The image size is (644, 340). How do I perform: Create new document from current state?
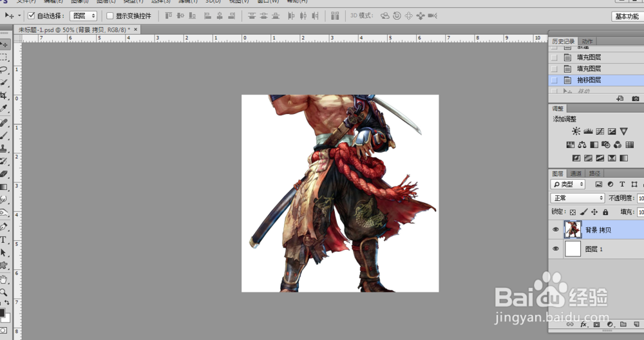(x=620, y=99)
